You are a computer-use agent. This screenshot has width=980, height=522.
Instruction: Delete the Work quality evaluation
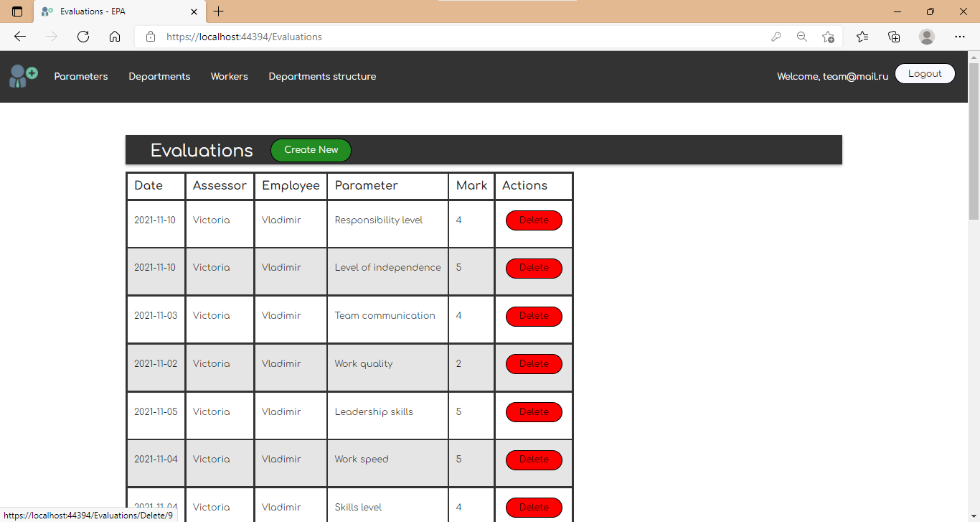[x=534, y=364]
